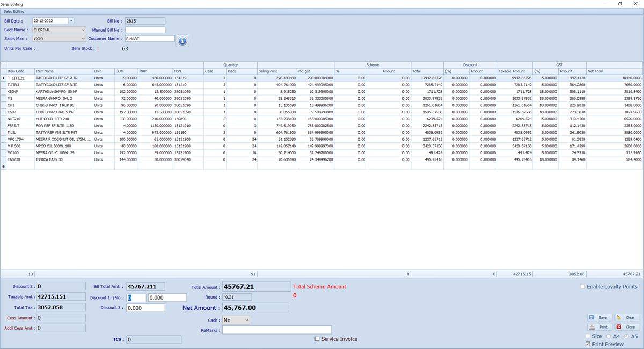Open the Sales Man dropdown

click(83, 39)
